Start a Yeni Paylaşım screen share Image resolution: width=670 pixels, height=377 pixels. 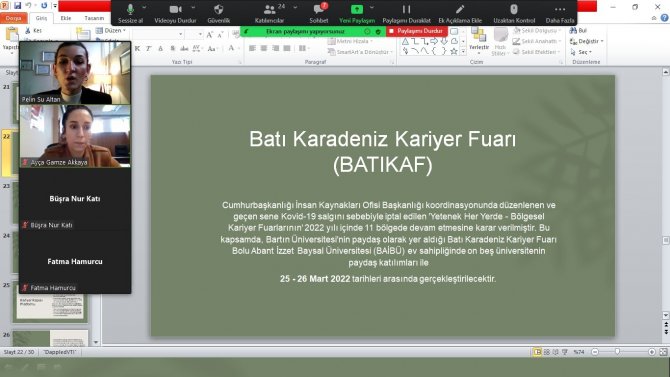(x=357, y=13)
